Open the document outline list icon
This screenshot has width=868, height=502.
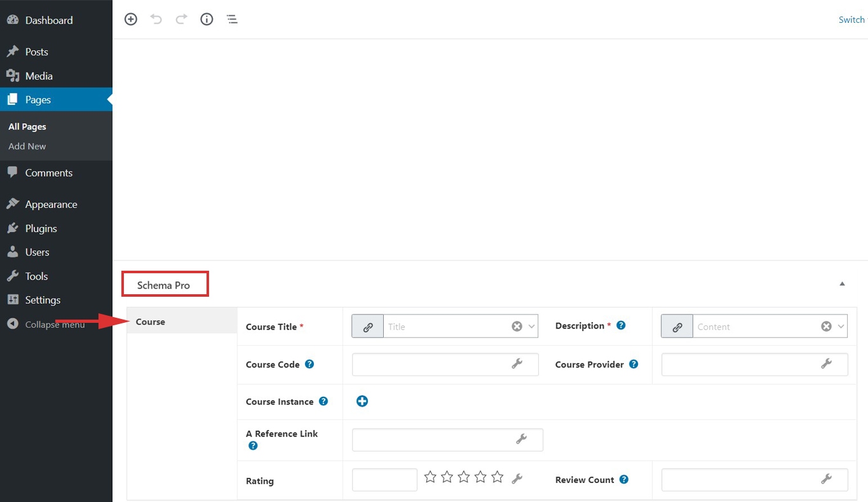[x=232, y=19]
